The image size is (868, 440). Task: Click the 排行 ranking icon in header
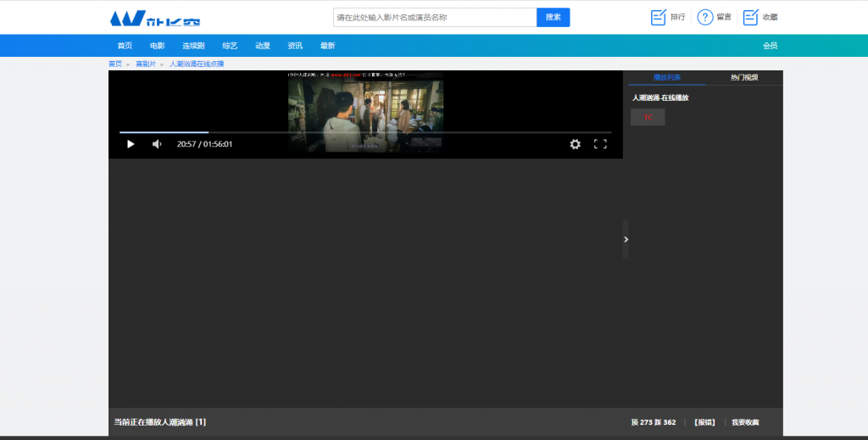pos(659,17)
